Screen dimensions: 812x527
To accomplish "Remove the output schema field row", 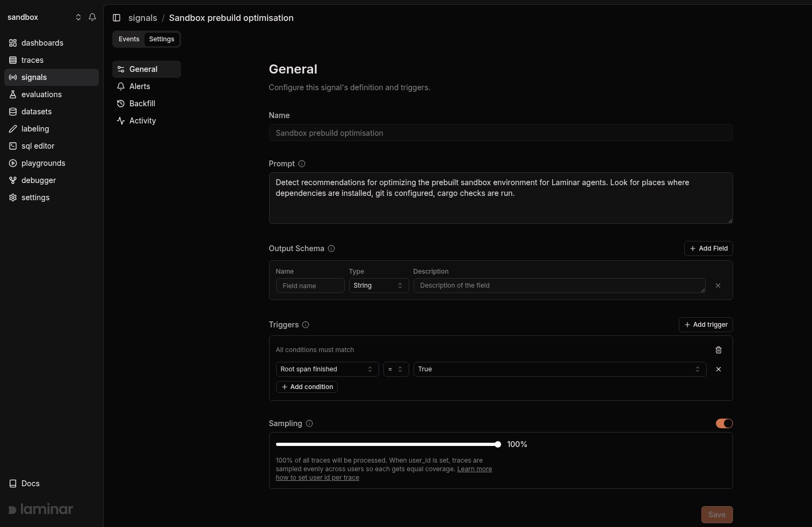I will pyautogui.click(x=718, y=286).
